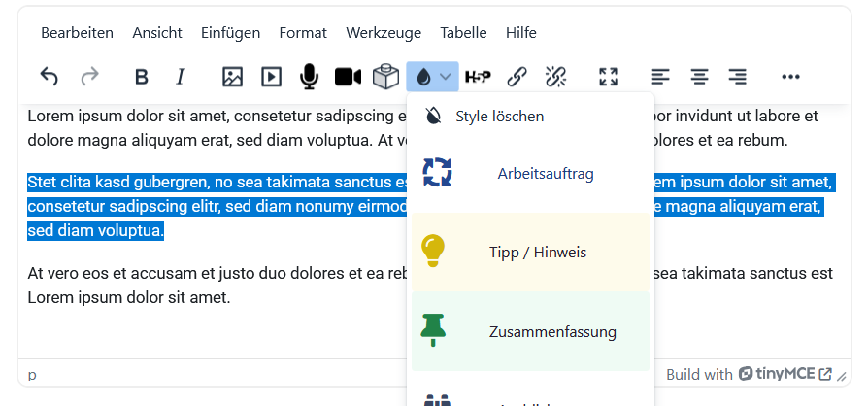Click the H5P content icon
This screenshot has height=406, width=868.
click(478, 76)
